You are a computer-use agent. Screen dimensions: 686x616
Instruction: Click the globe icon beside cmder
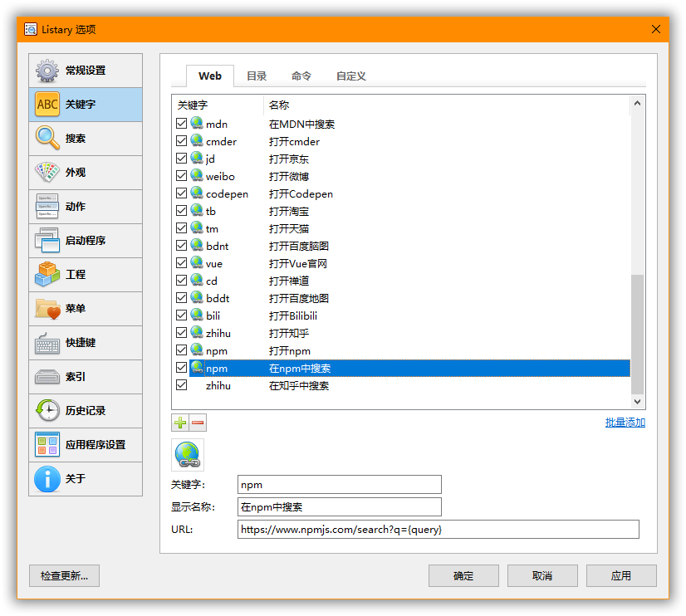pos(197,141)
